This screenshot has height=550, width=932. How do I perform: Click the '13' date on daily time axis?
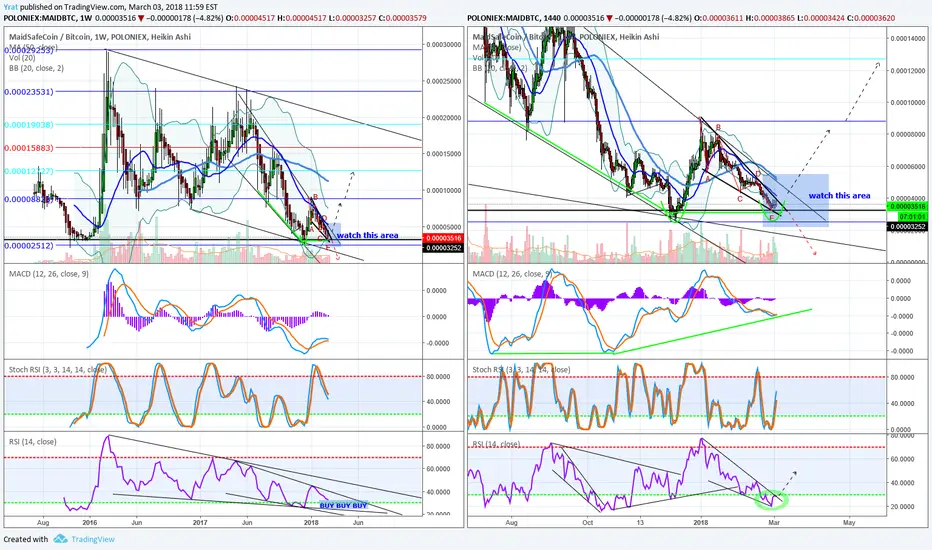pyautogui.click(x=640, y=523)
